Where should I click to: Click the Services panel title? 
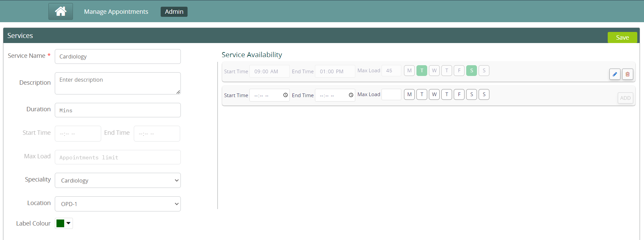20,36
